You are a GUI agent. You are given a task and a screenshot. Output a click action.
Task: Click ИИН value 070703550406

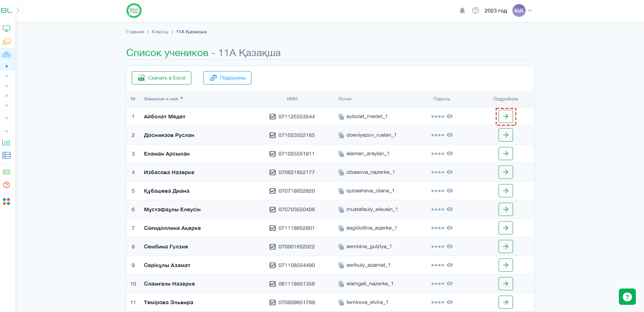(297, 210)
